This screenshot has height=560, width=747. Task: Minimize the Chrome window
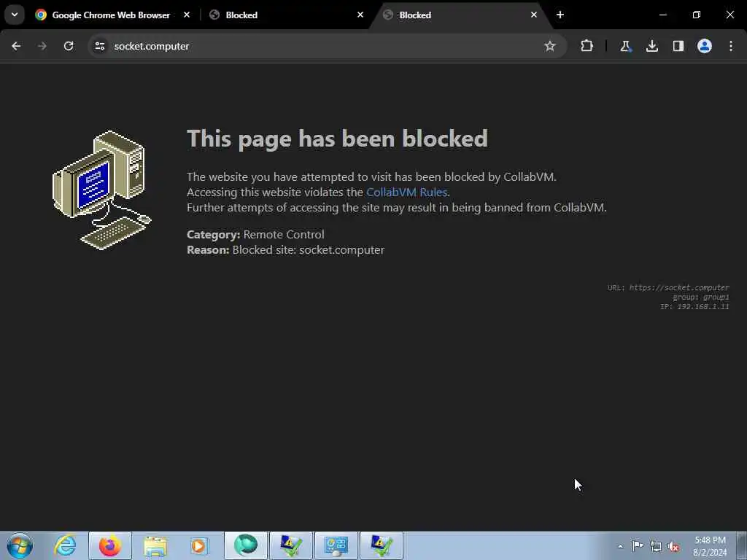pyautogui.click(x=662, y=15)
